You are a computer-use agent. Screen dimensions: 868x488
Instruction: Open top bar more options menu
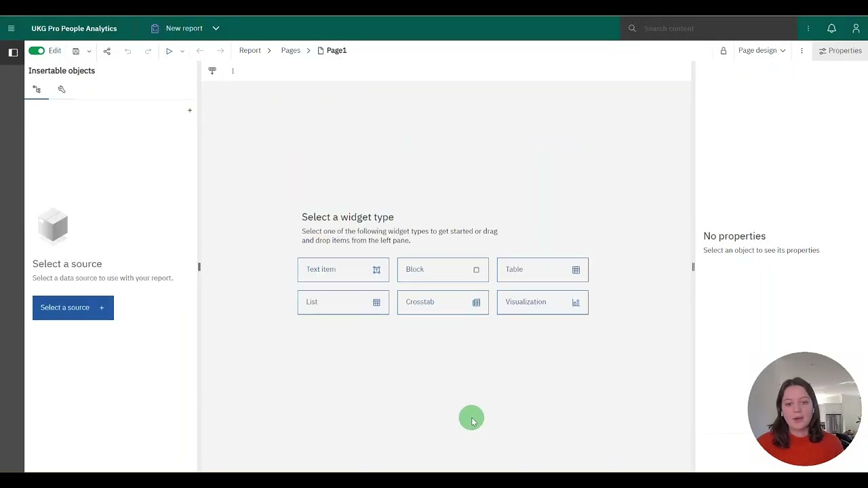coord(808,28)
